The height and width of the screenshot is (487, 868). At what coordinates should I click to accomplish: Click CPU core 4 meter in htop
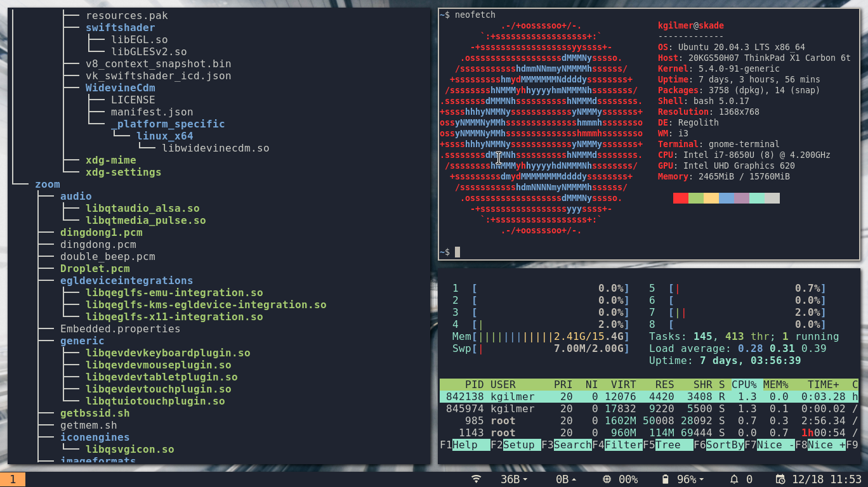point(541,325)
